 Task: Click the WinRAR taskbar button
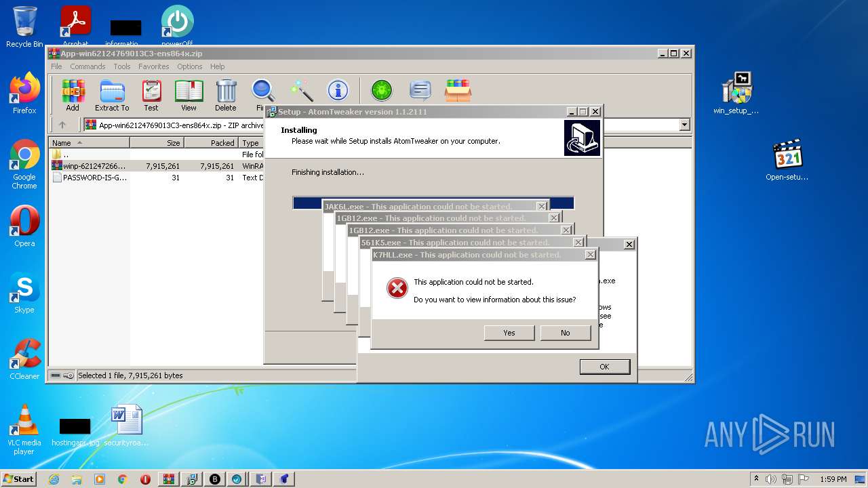coord(169,479)
